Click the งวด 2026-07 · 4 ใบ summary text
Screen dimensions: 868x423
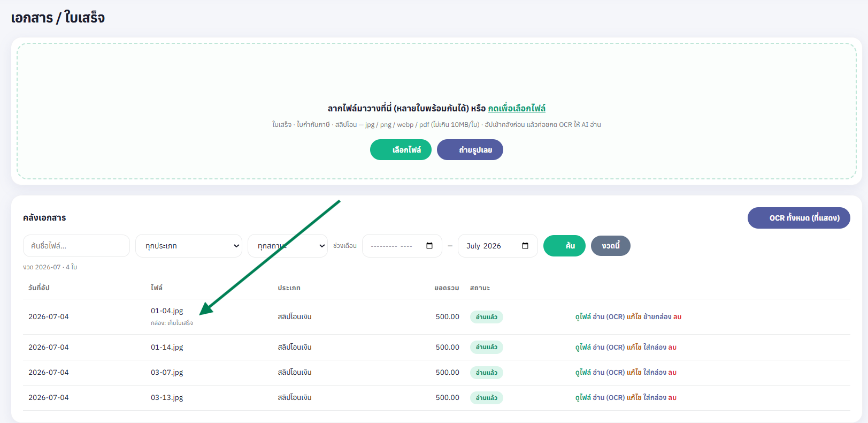pyautogui.click(x=50, y=267)
